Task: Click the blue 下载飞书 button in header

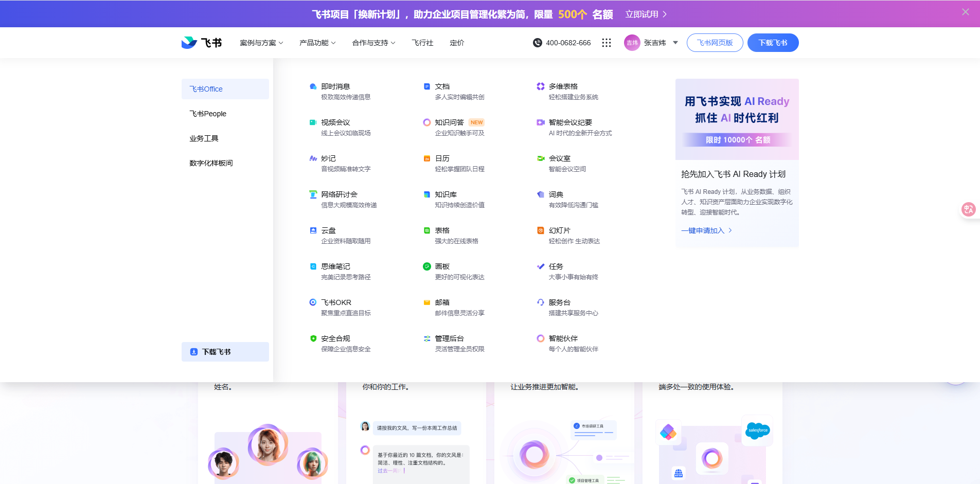Action: tap(773, 43)
